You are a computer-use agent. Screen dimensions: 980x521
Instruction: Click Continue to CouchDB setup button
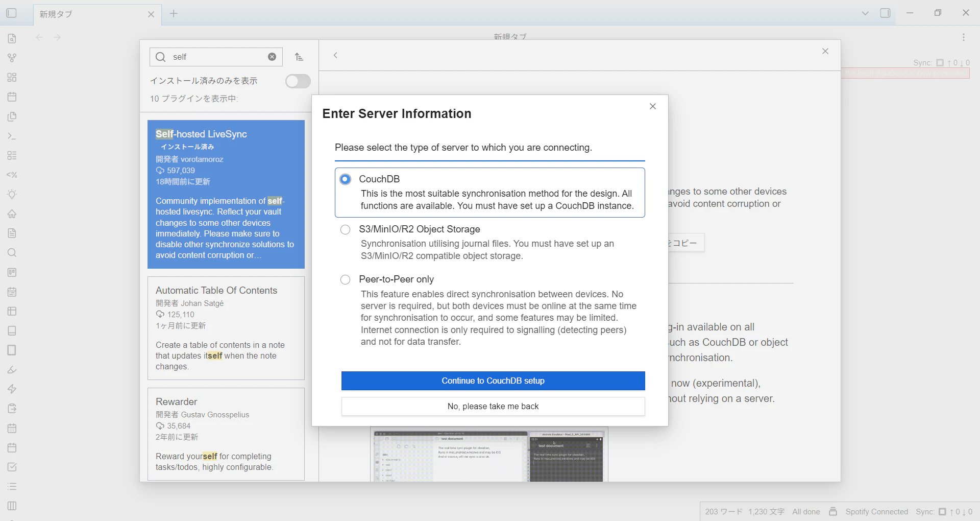[x=493, y=381]
